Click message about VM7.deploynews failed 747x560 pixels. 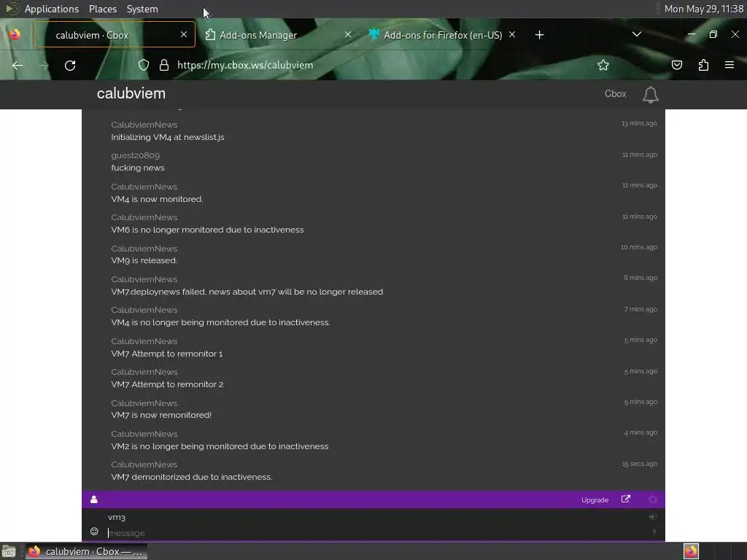pyautogui.click(x=247, y=292)
